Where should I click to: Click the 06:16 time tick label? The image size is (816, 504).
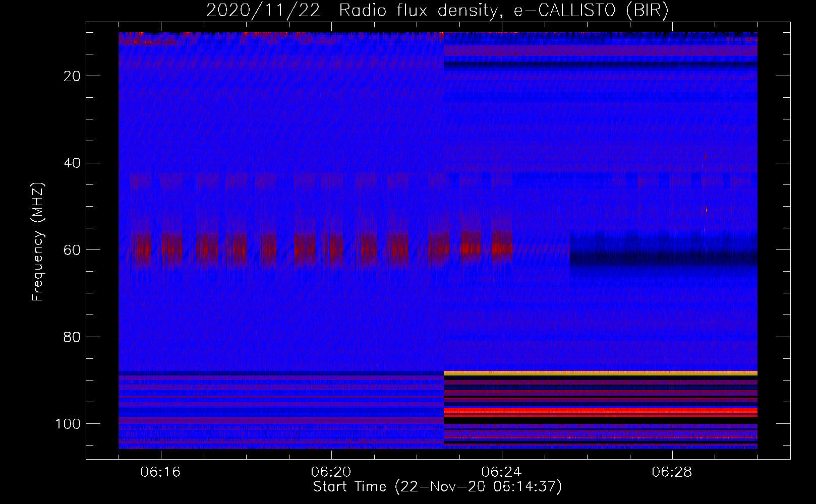point(161,472)
